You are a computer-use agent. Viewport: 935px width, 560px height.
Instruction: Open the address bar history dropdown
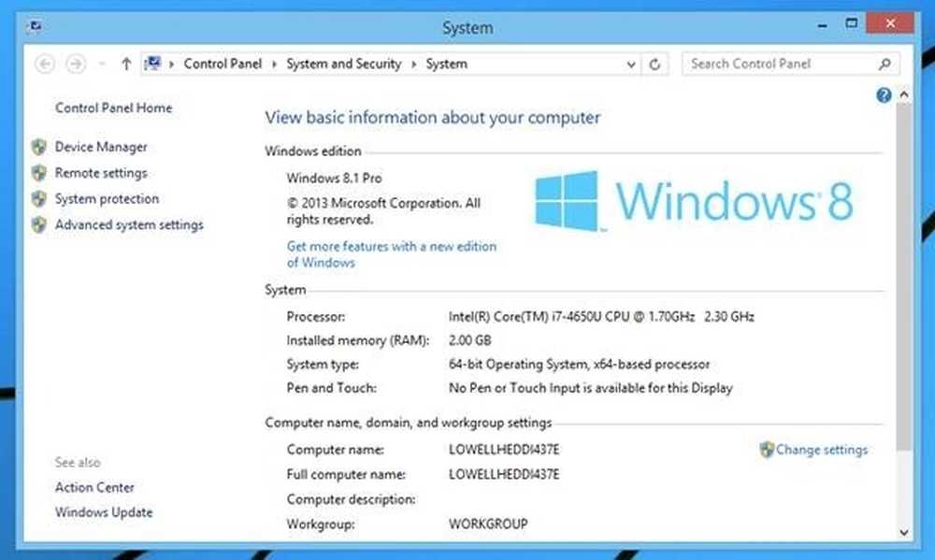pyautogui.click(x=631, y=65)
